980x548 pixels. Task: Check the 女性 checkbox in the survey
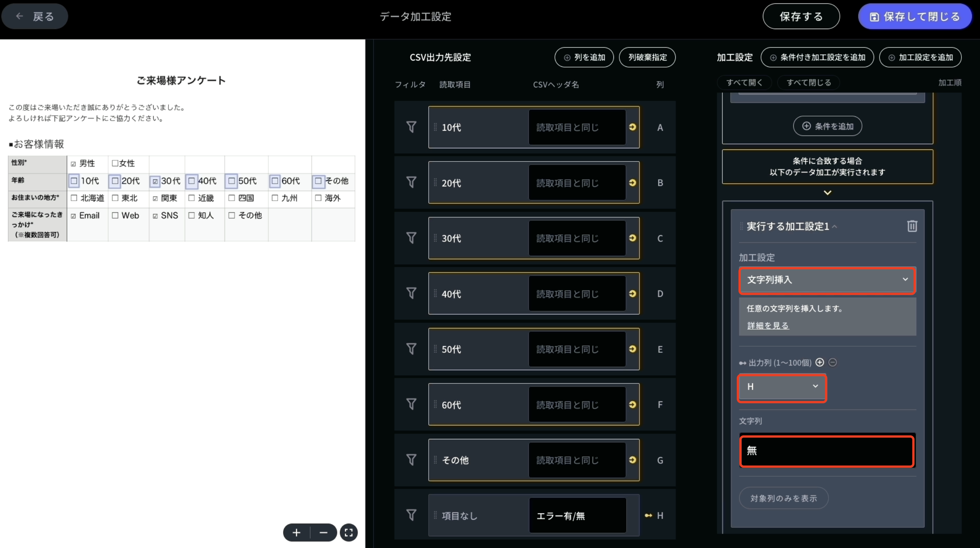(114, 163)
